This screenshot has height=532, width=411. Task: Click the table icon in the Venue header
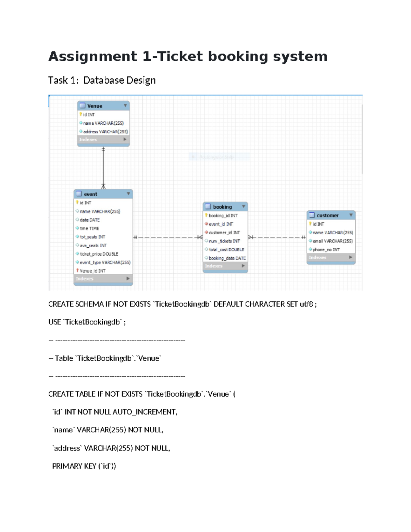click(83, 106)
